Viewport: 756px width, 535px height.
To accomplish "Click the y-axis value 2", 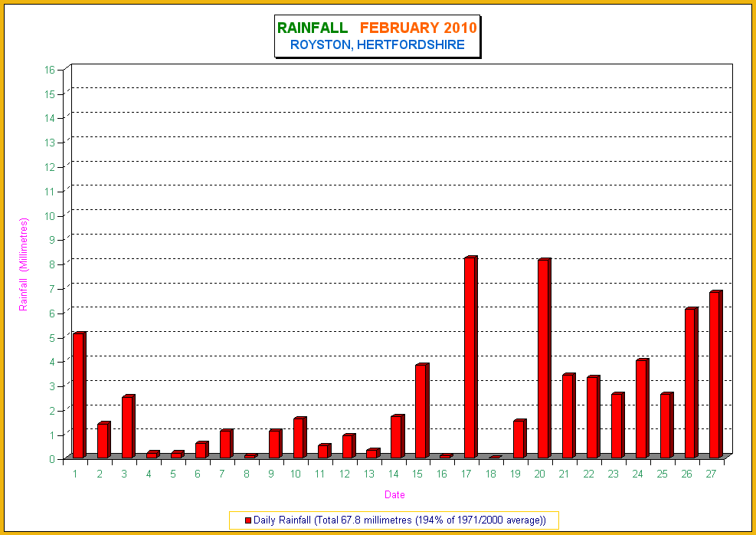I will (52, 411).
